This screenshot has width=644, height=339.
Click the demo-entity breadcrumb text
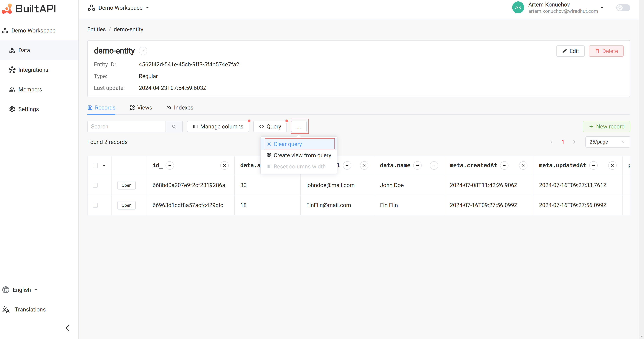pyautogui.click(x=128, y=29)
